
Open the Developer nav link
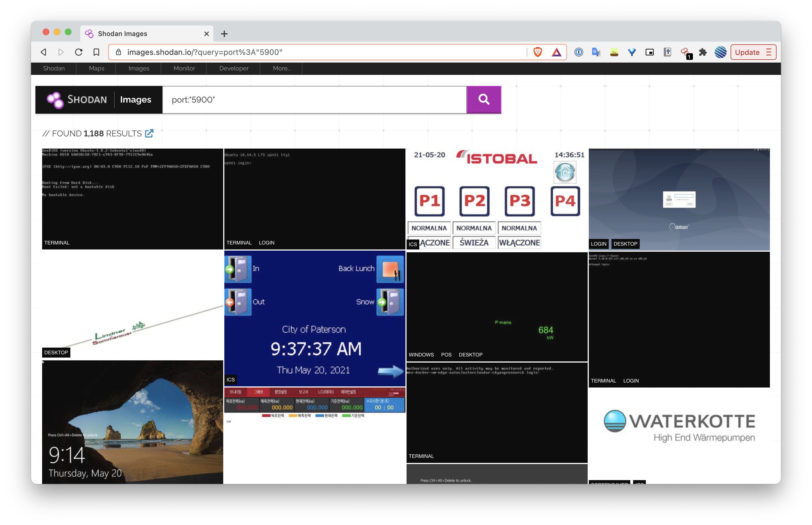pos(234,68)
